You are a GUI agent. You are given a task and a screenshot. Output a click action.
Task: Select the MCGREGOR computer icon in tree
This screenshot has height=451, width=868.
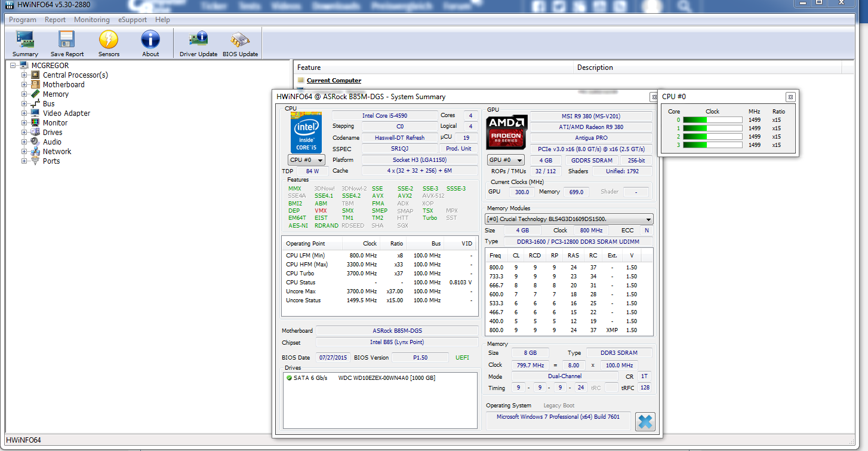click(x=24, y=66)
